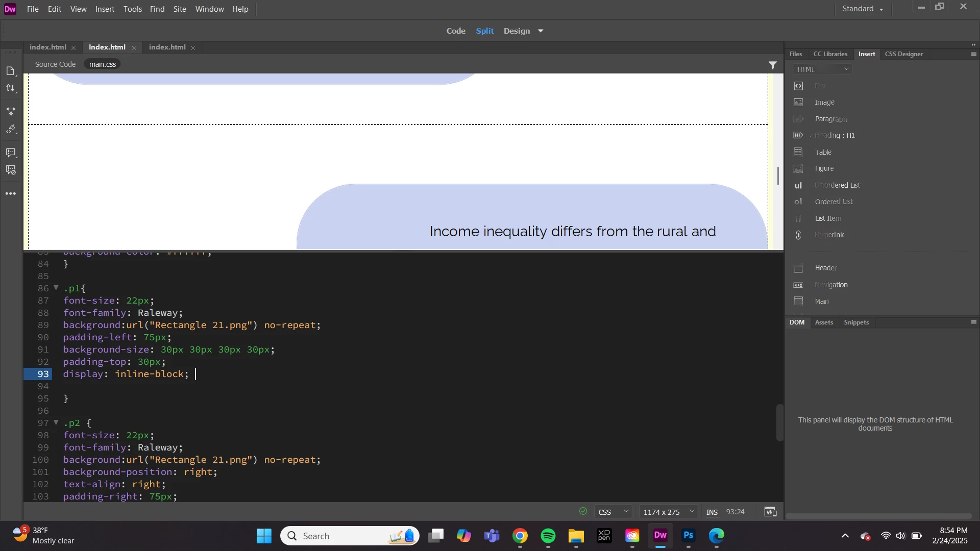Viewport: 980px width, 551px height.
Task: Insert a Table from the Insert panel
Action: pos(823,152)
